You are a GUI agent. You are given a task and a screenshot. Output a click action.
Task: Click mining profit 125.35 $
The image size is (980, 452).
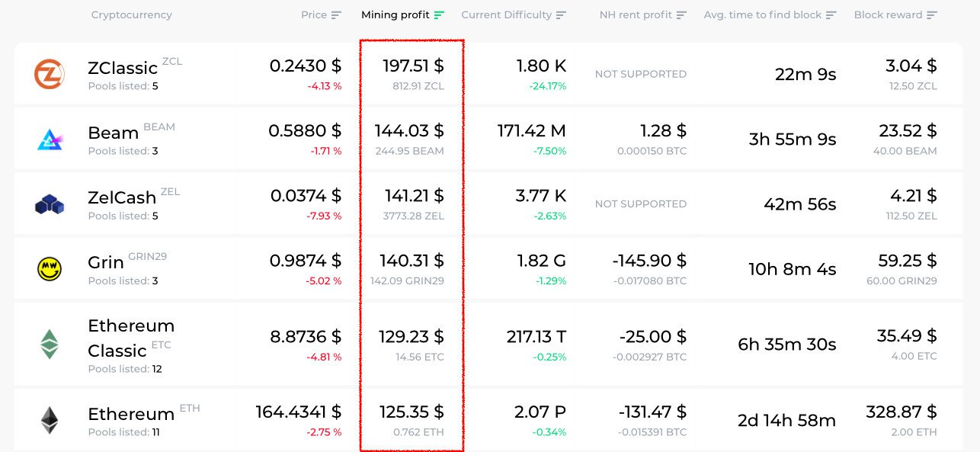412,412
